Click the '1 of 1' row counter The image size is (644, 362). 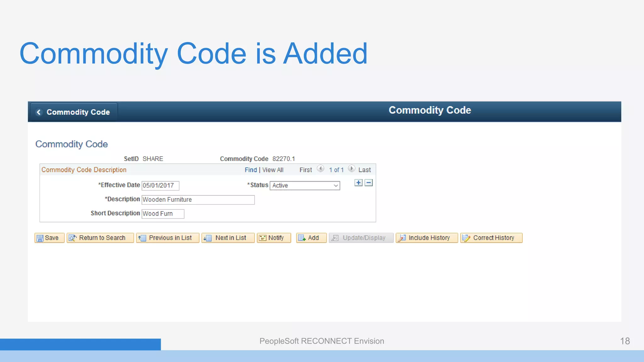click(336, 170)
